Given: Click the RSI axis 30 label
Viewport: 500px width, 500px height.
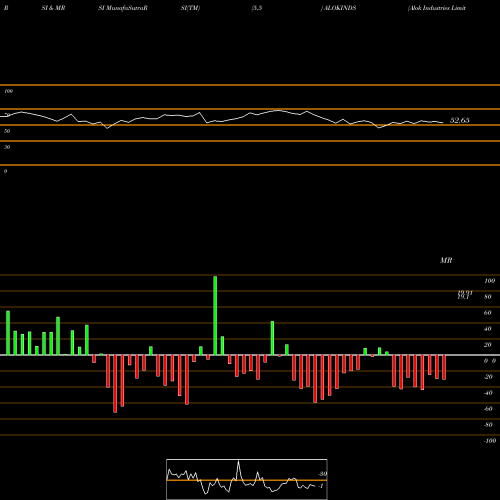Looking at the screenshot, I should click(x=7, y=147).
